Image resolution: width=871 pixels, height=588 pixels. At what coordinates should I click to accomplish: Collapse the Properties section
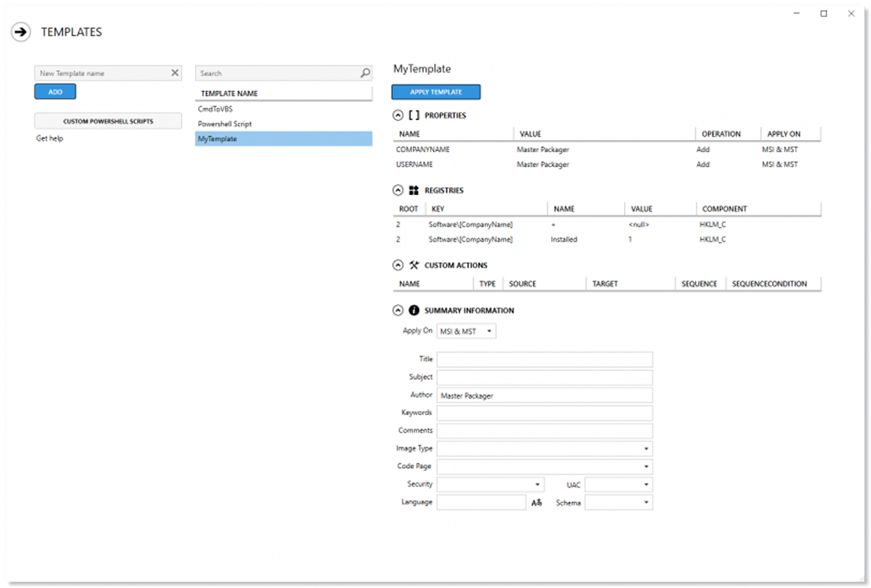(x=398, y=116)
